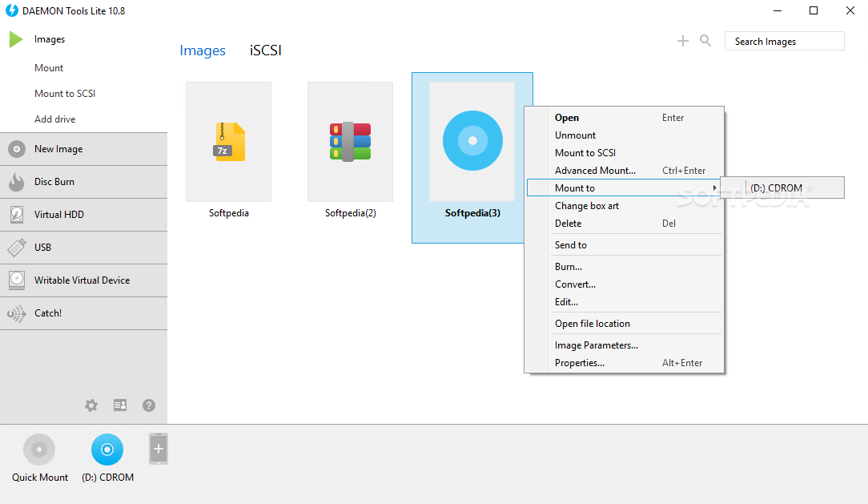Click the green play arrow next to Images
Viewport: 868px width, 504px height.
[14, 38]
